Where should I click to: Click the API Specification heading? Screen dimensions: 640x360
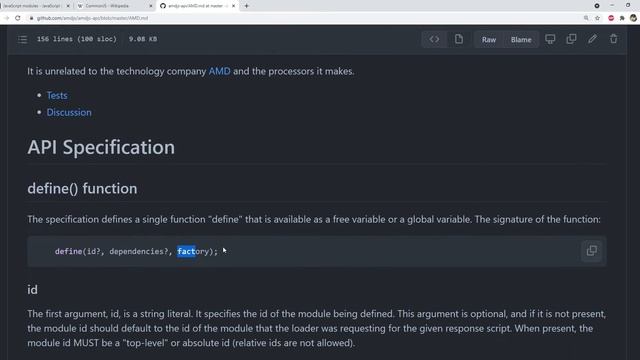(x=101, y=147)
